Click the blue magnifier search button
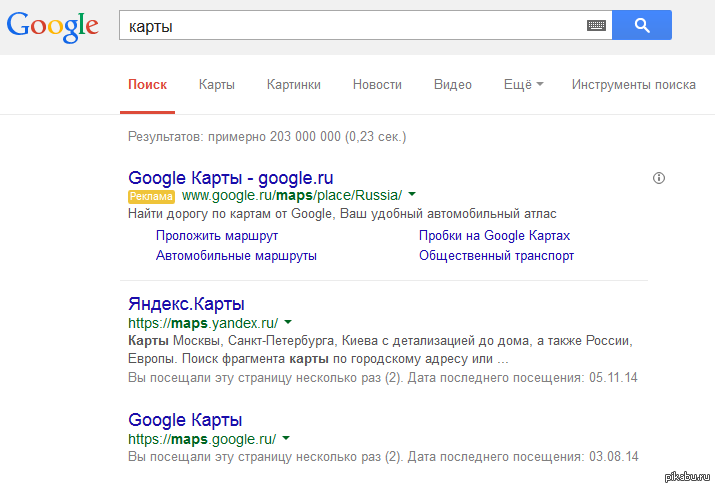This screenshot has width=715, height=488. point(642,25)
